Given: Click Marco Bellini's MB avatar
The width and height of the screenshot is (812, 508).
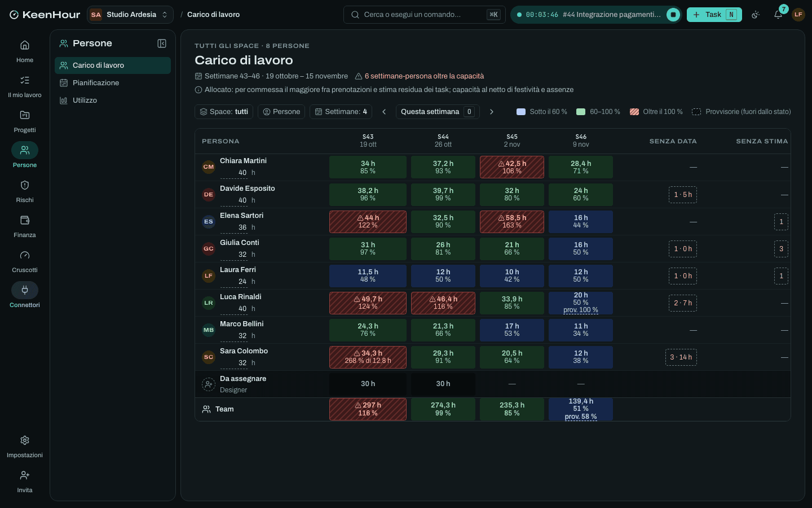Looking at the screenshot, I should [209, 330].
